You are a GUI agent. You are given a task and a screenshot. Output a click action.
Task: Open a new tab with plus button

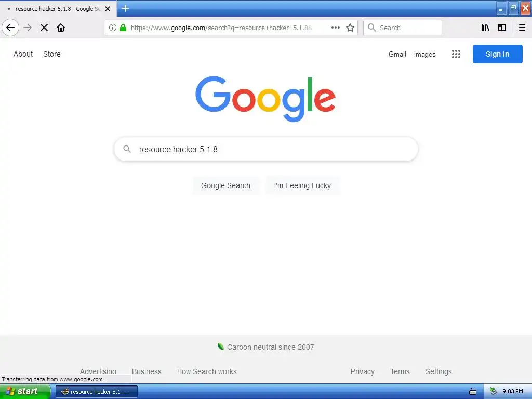(125, 8)
